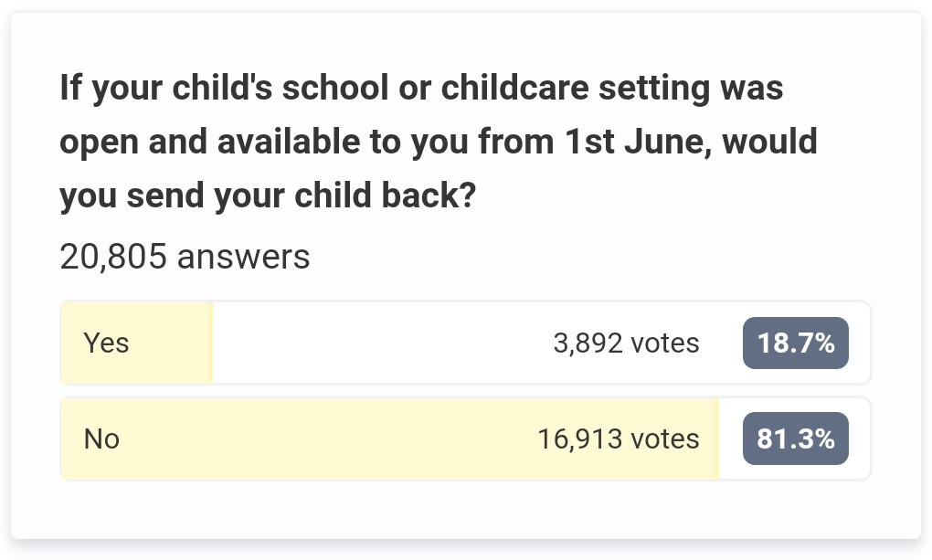Screen dimensions: 932x560
Task: Click the Yes poll option row
Action: [465, 343]
